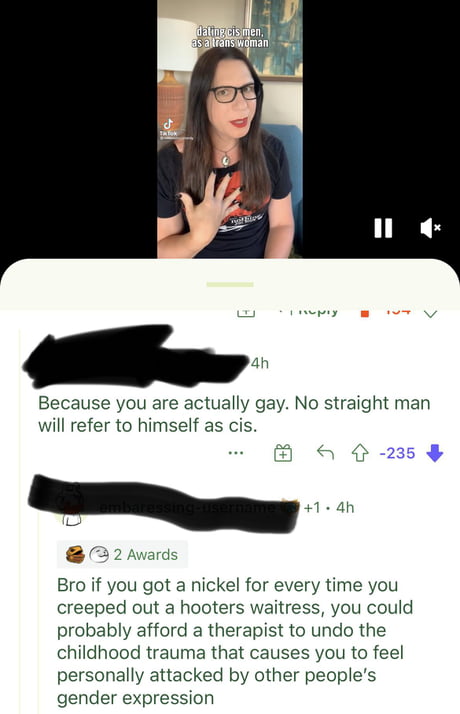This screenshot has height=714, width=460.
Task: Open the avatar of the second commenter
Action: (70, 507)
